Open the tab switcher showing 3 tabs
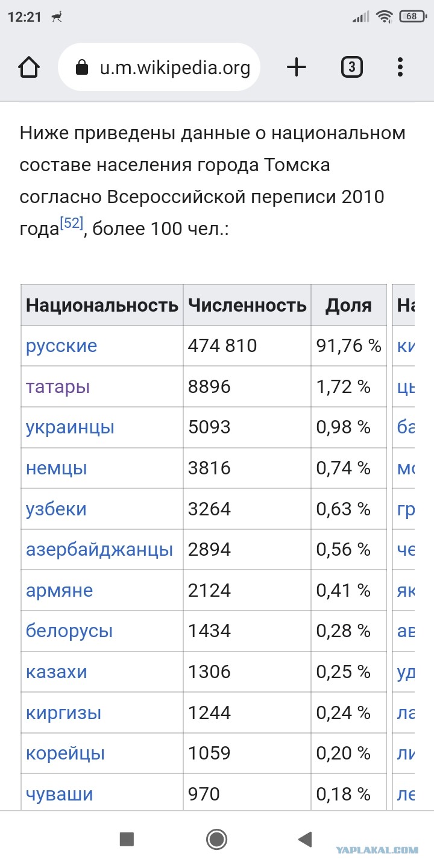434x868 pixels. [352, 68]
